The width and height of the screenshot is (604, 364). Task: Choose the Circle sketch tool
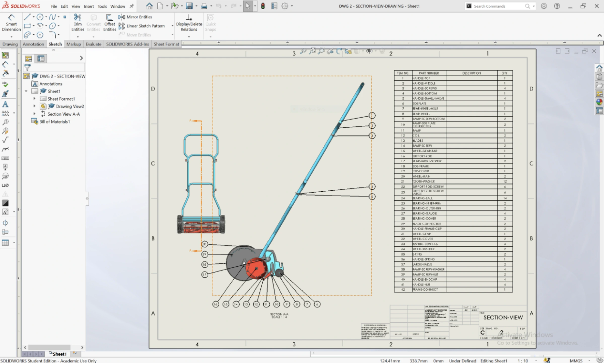[40, 17]
